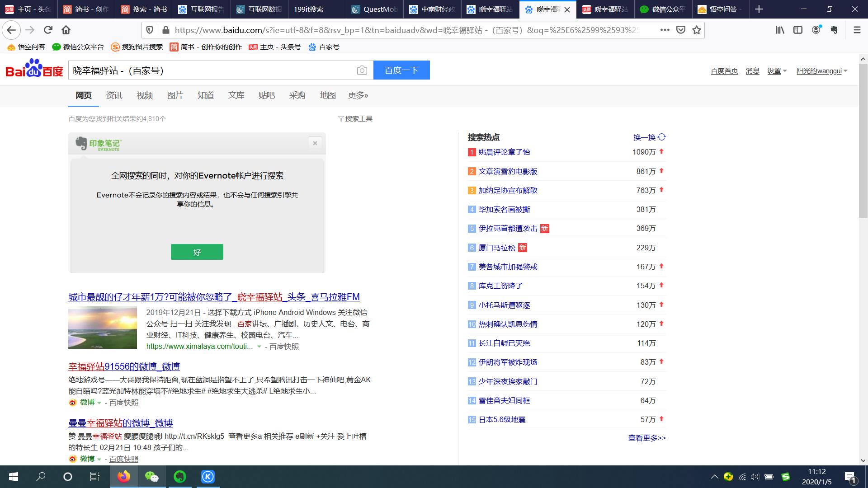The width and height of the screenshot is (868, 488).
Task: Click the 百度一下 search button
Action: pos(401,70)
